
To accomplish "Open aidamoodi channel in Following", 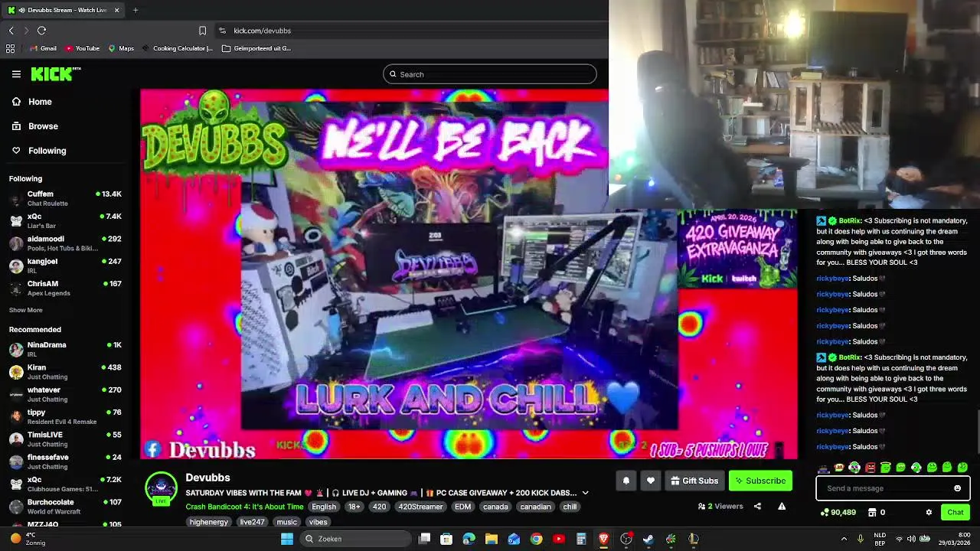I will [65, 243].
